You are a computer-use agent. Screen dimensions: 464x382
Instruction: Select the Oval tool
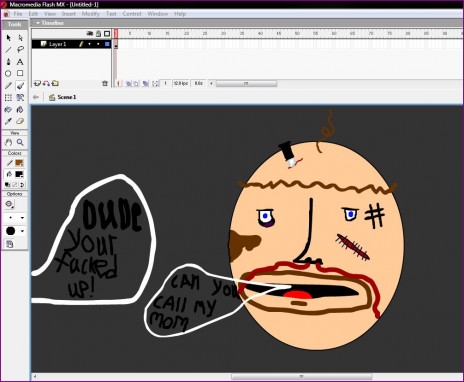pos(9,73)
